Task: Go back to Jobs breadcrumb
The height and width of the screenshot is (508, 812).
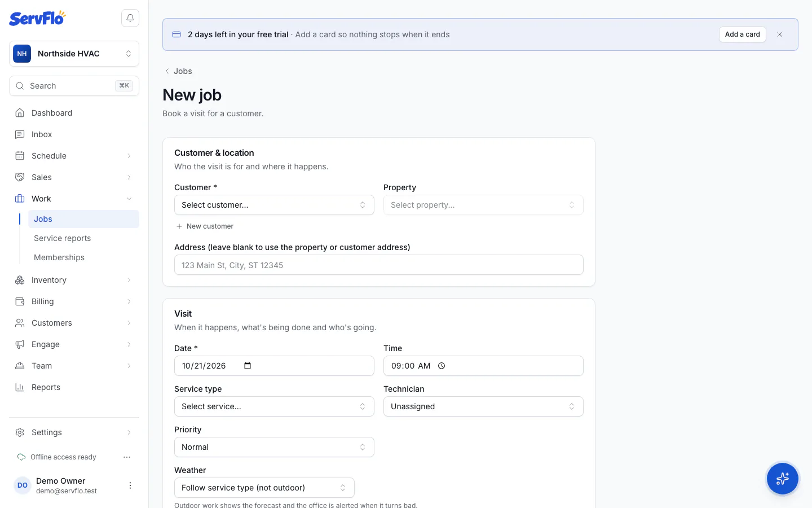Action: (x=178, y=71)
